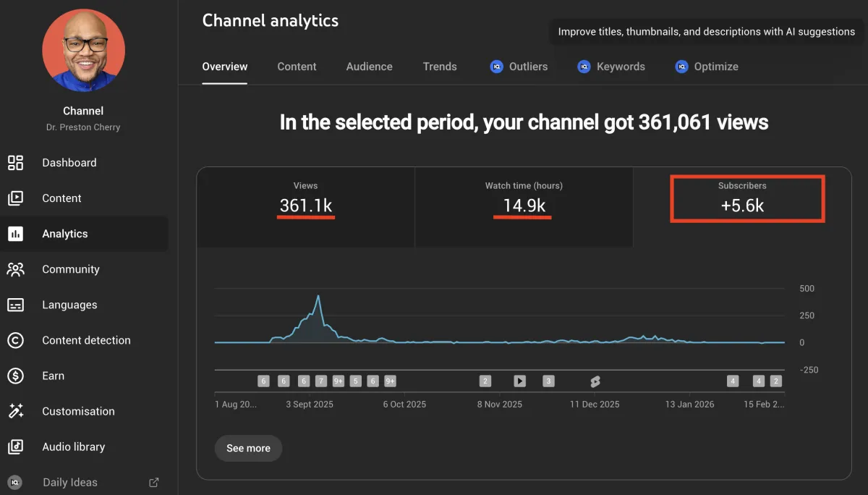Click the See more button

point(248,448)
